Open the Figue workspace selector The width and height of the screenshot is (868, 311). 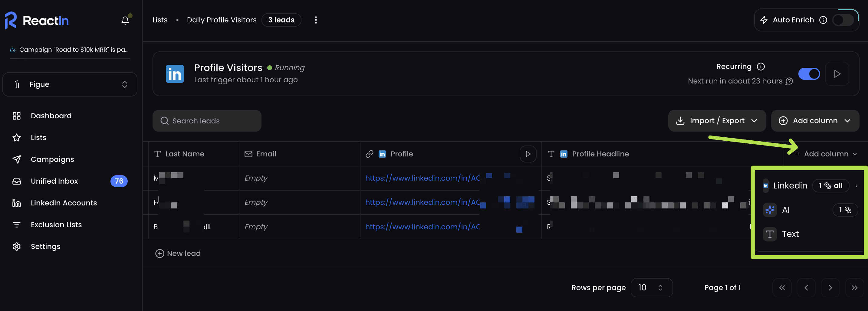(x=70, y=84)
